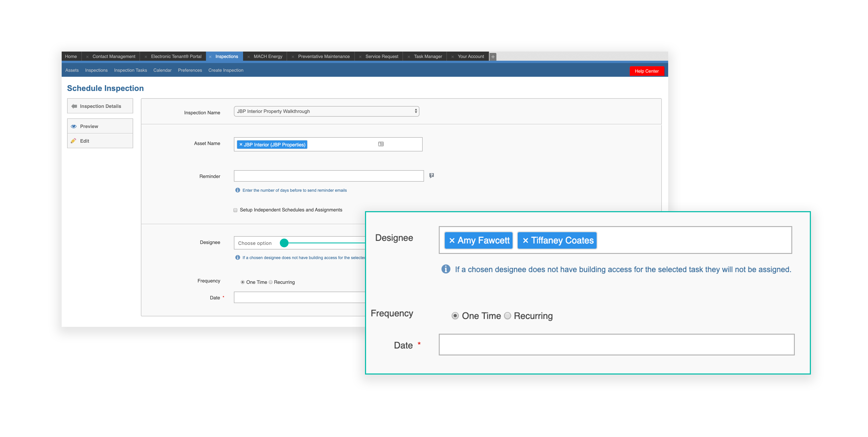The image size is (868, 437).
Task: Click into the Reminder days input field
Action: pyautogui.click(x=329, y=176)
